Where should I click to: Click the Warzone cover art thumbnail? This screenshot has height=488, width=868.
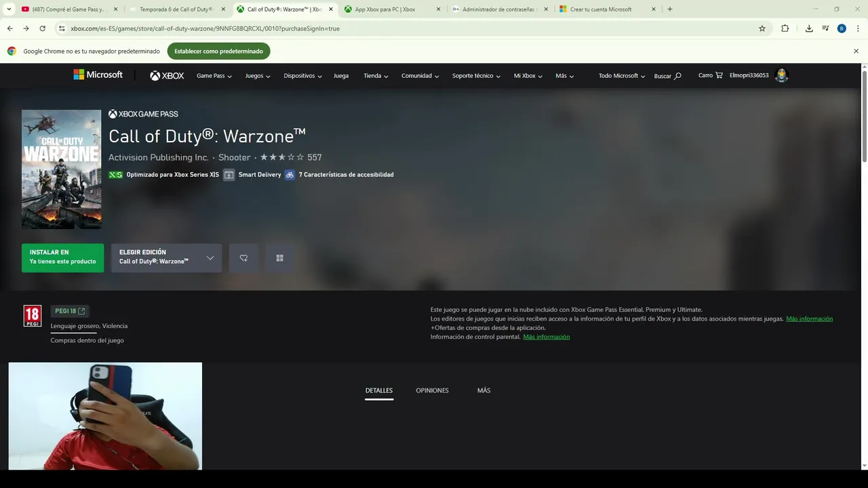61,169
